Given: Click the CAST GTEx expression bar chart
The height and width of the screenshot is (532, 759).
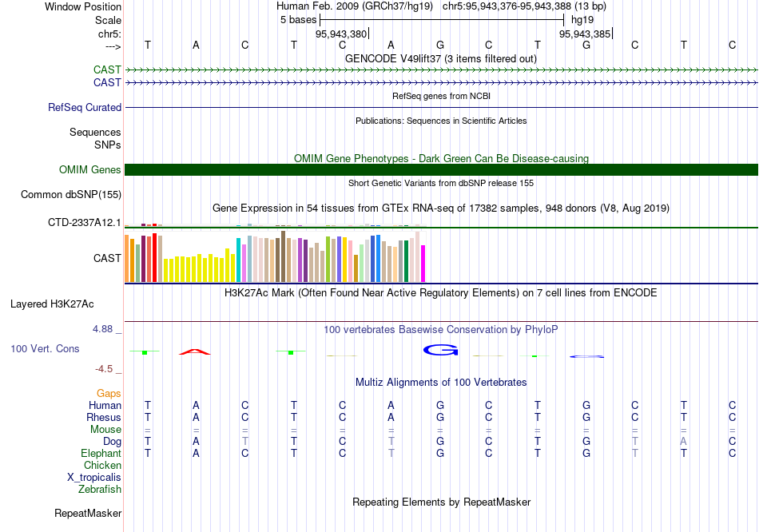Looking at the screenshot, I should coord(275,256).
